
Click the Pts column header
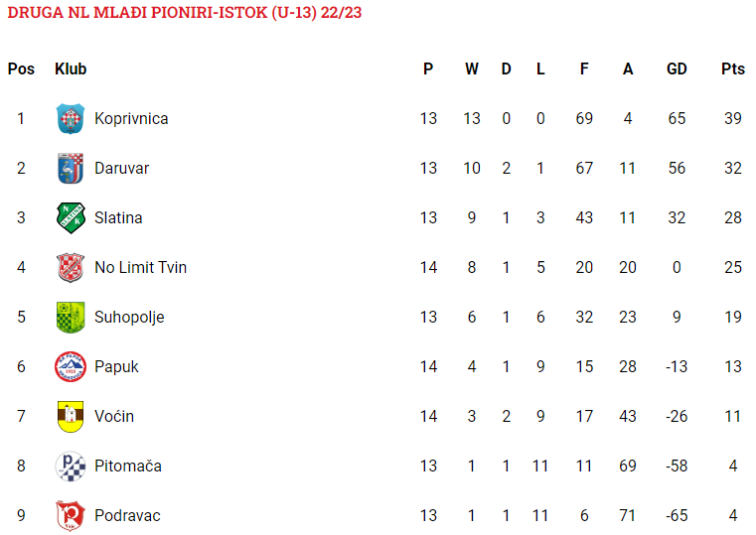pyautogui.click(x=733, y=68)
